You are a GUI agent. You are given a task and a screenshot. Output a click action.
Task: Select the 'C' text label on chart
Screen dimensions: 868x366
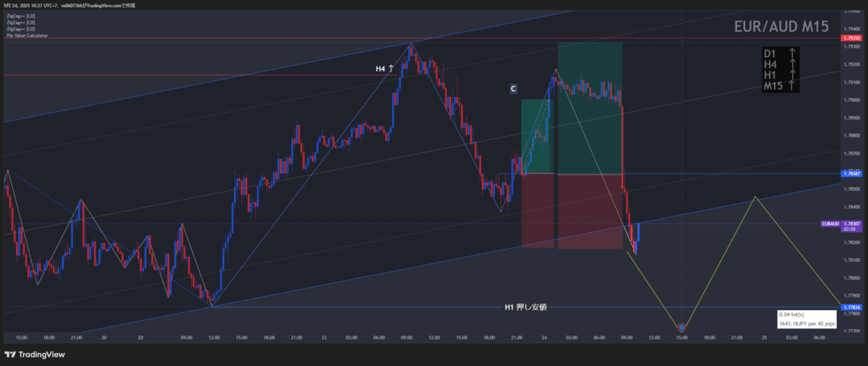click(x=513, y=88)
